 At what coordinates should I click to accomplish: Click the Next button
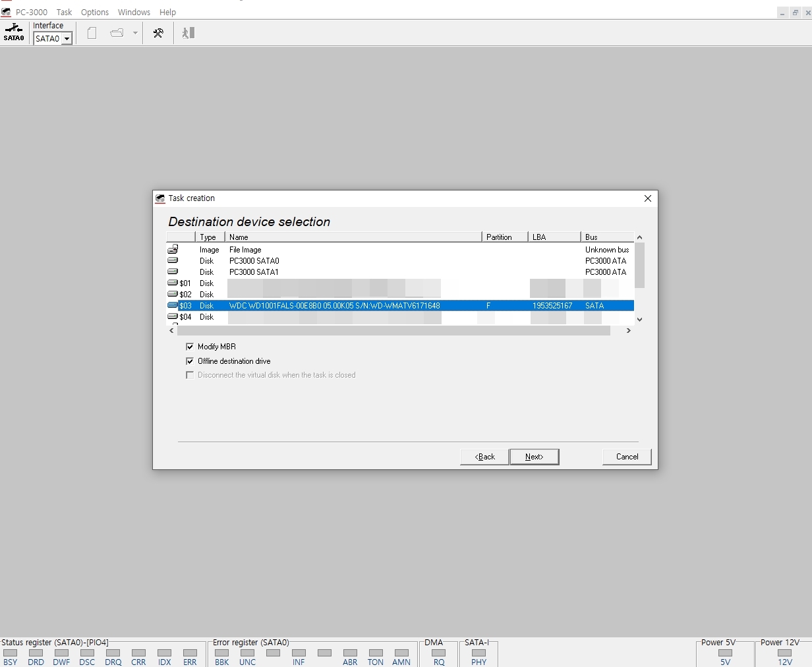coord(535,457)
